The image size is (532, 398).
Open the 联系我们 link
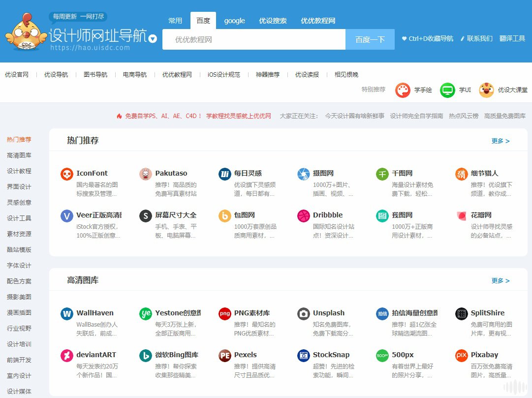coord(476,39)
